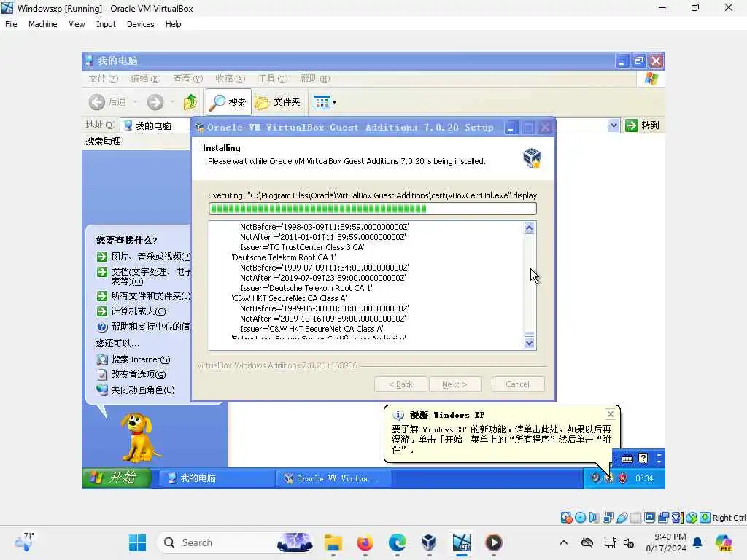Open the Back history dropdown arrow
This screenshot has width=747, height=560.
tap(135, 102)
